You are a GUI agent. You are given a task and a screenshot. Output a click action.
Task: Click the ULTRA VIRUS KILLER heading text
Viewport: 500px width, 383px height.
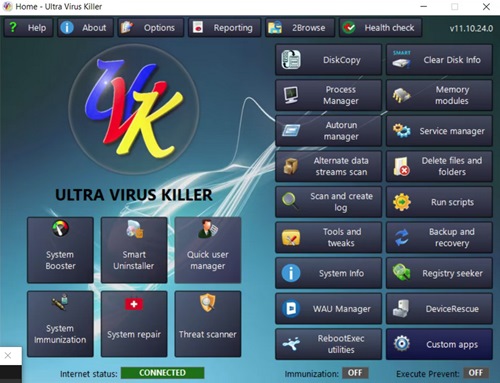[134, 195]
